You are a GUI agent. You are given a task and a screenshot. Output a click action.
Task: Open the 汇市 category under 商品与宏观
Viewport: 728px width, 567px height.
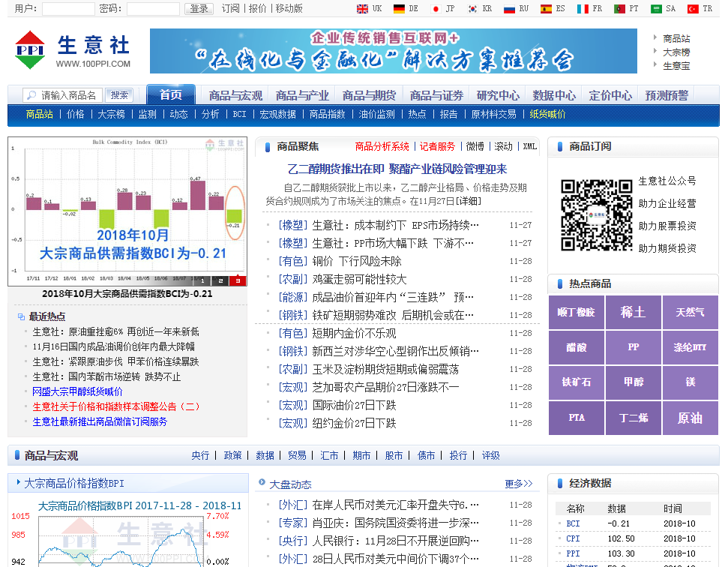[329, 455]
